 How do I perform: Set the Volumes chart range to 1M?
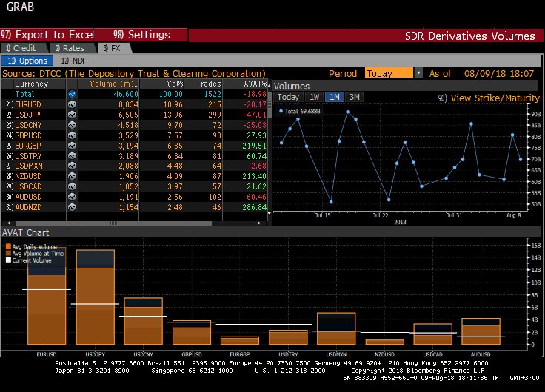(335, 97)
